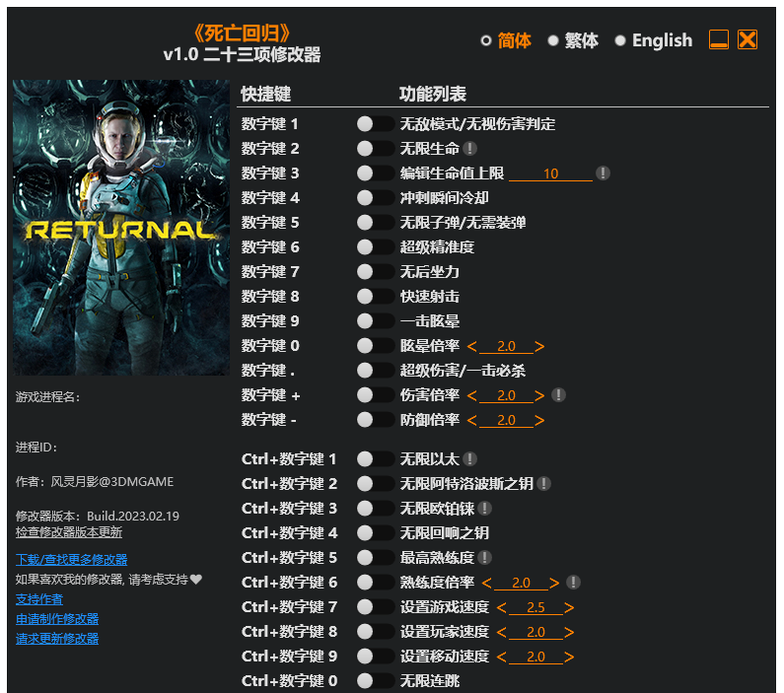Toggle the 眩晕倍率 switch
The width and height of the screenshot is (784, 693).
376,346
